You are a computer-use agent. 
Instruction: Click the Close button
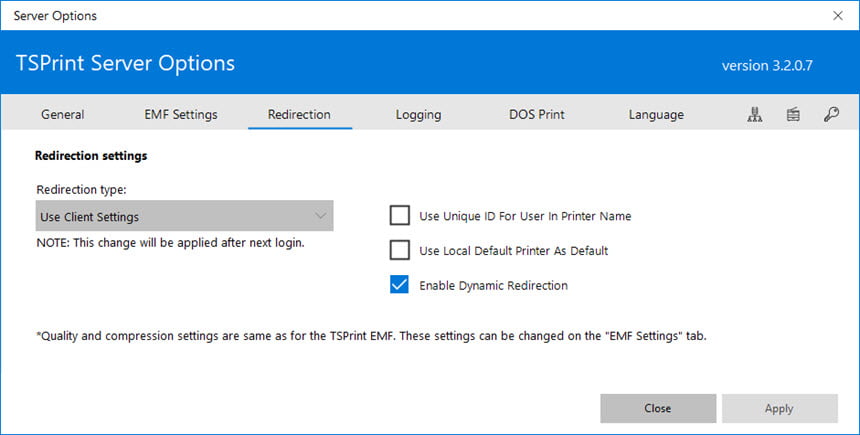658,408
